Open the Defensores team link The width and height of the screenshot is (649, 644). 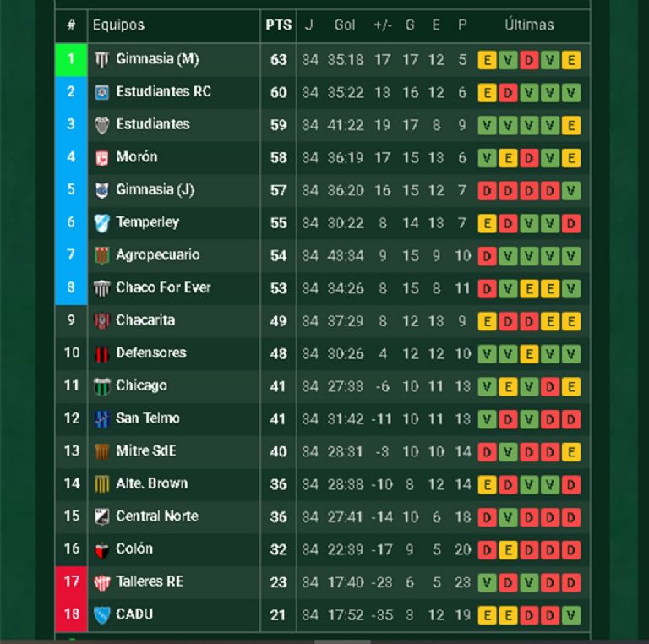click(151, 352)
